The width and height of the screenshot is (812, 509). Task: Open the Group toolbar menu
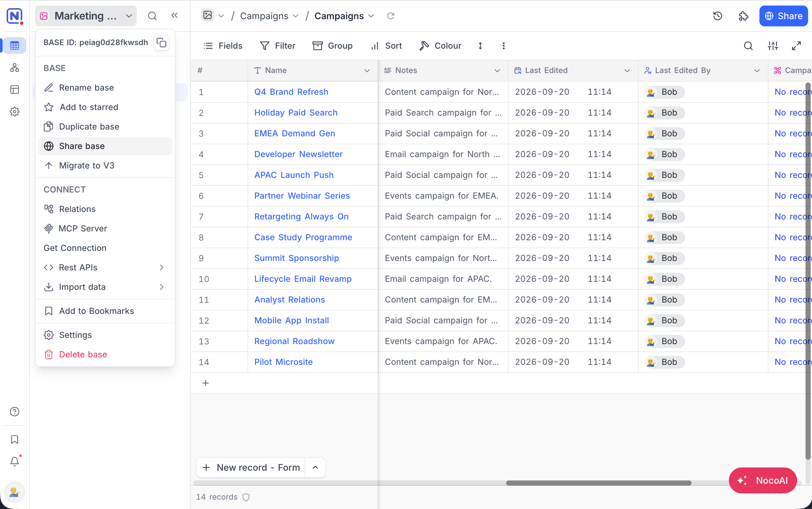(x=332, y=46)
